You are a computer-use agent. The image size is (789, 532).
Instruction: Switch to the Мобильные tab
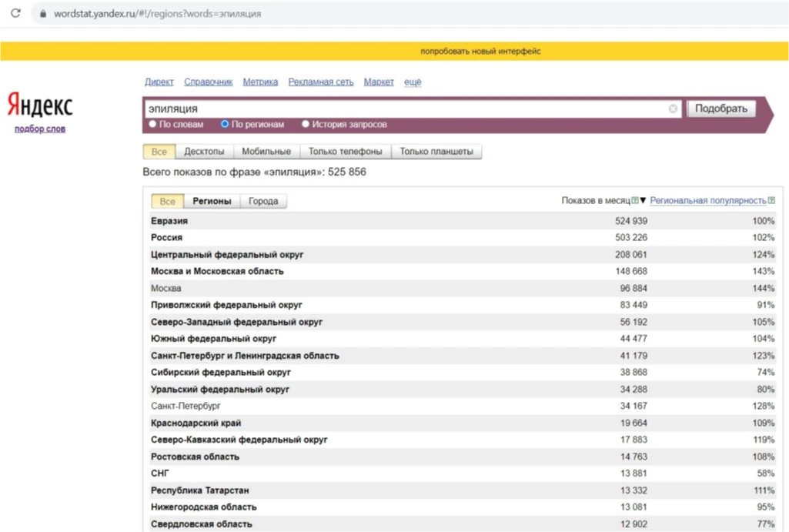266,152
